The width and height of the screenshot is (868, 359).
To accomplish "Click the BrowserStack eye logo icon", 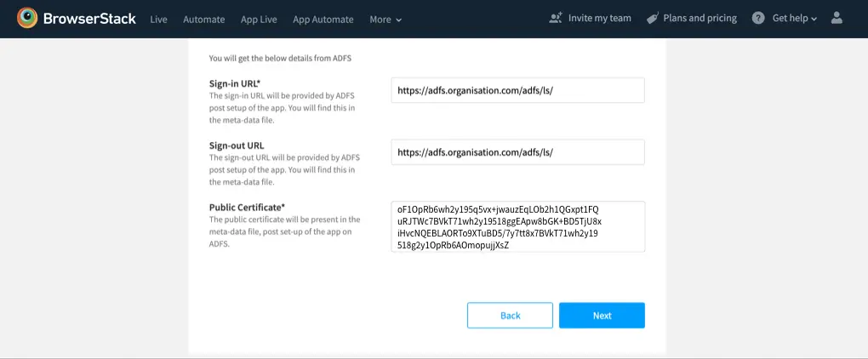I will click(x=28, y=18).
